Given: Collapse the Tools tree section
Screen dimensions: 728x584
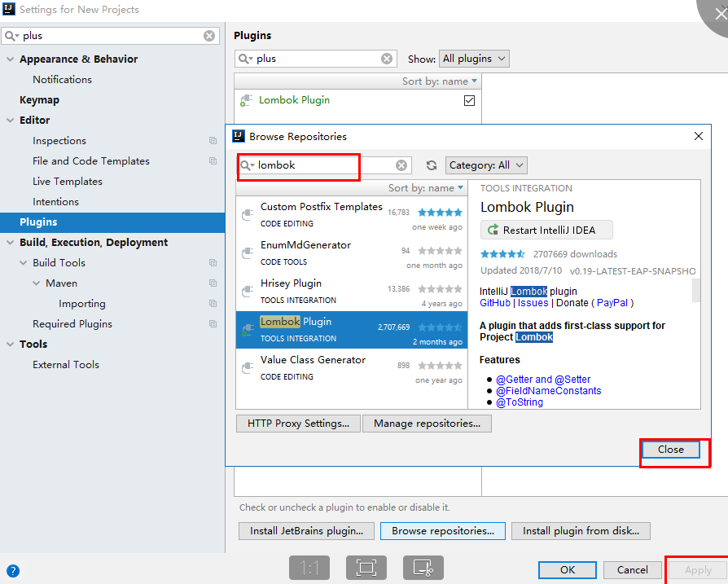Looking at the screenshot, I should point(11,345).
